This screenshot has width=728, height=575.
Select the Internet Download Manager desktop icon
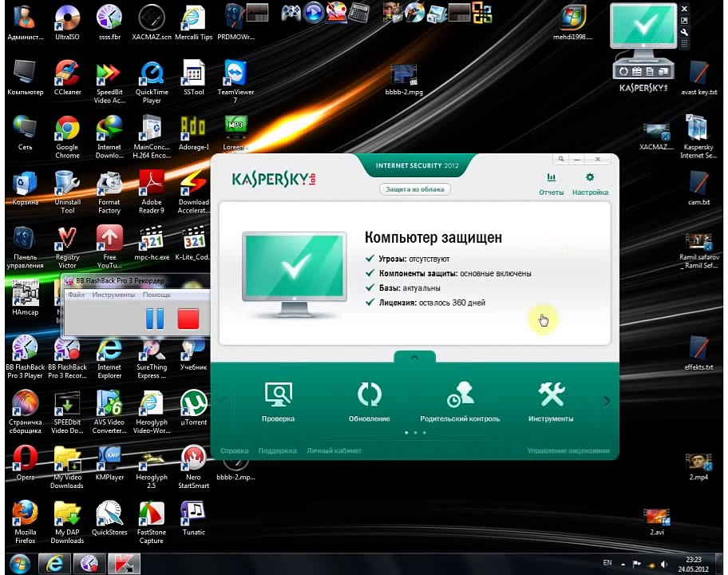coord(109,137)
